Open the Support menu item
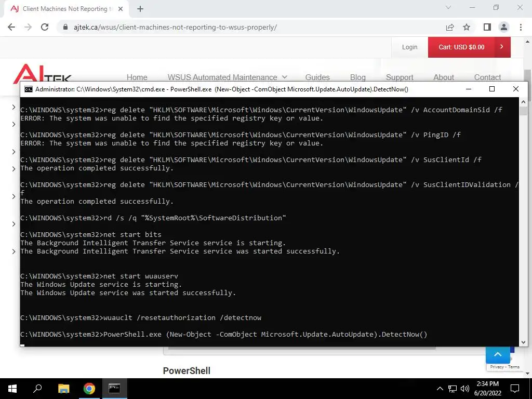Viewport: 532px width, 399px height. click(400, 77)
